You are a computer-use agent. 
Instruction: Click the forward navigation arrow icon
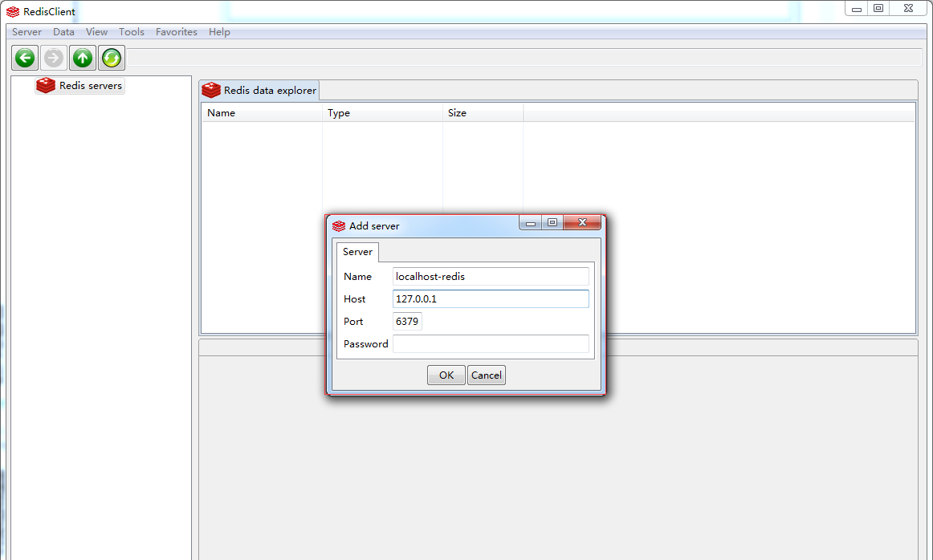[x=53, y=57]
